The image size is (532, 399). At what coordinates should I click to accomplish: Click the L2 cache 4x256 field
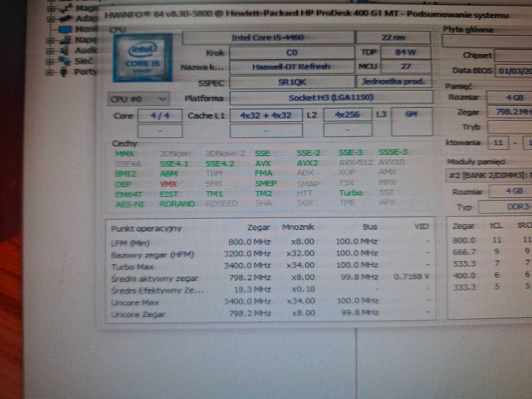(x=347, y=115)
